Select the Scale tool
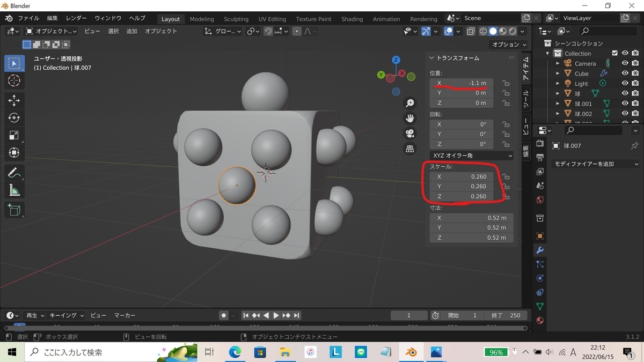The width and height of the screenshot is (644, 362). tap(14, 136)
